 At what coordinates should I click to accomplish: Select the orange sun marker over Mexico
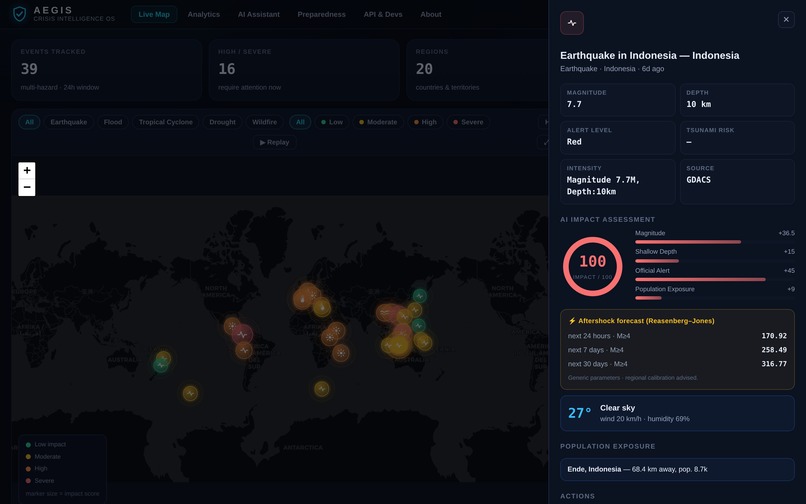(232, 326)
